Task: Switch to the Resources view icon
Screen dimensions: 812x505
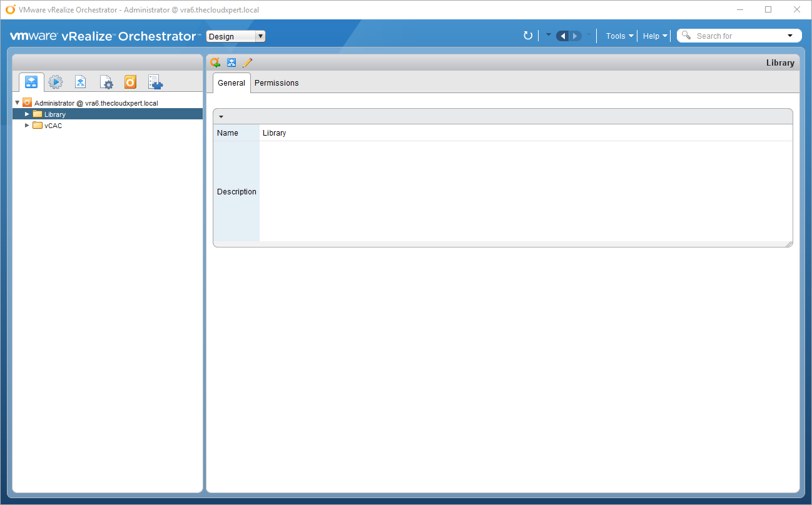Action: coord(81,82)
